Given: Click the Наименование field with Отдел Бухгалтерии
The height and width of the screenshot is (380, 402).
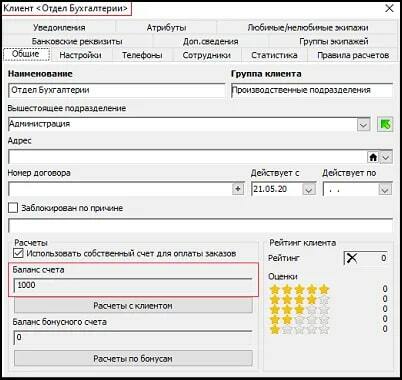Looking at the screenshot, I should pos(116,90).
